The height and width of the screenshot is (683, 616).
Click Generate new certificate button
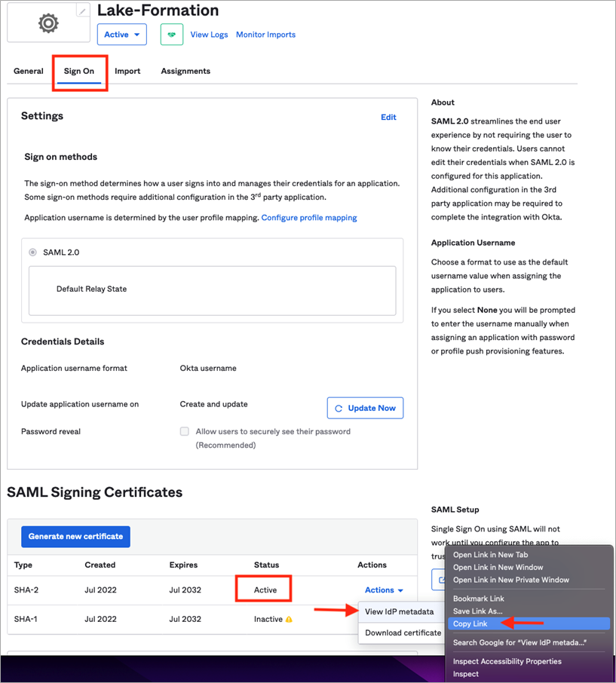76,537
